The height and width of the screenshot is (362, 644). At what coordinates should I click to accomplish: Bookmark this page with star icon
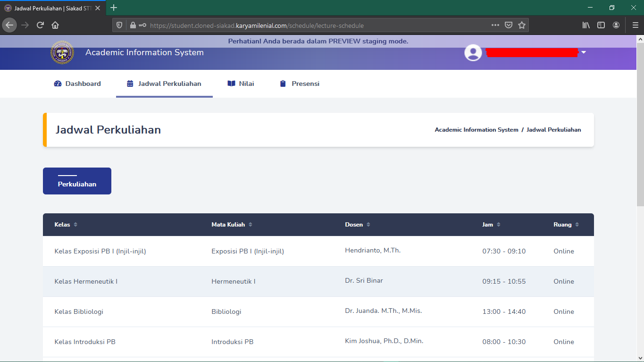522,25
